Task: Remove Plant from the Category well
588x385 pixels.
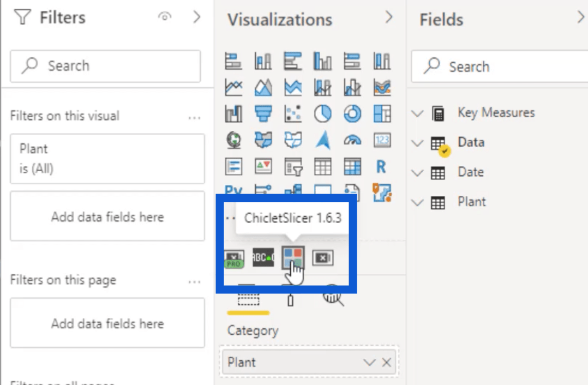Action: 386,363
